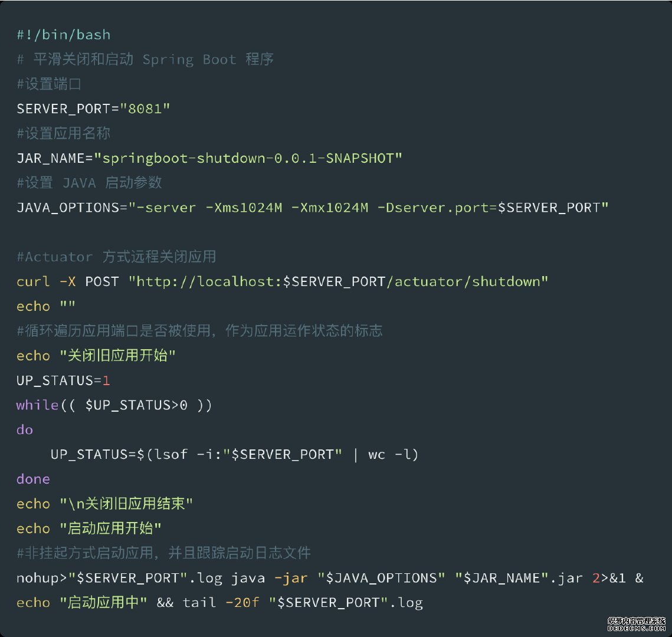This screenshot has height=637, width=672.
Task: Click the curl -X POST command line
Action: [x=282, y=282]
